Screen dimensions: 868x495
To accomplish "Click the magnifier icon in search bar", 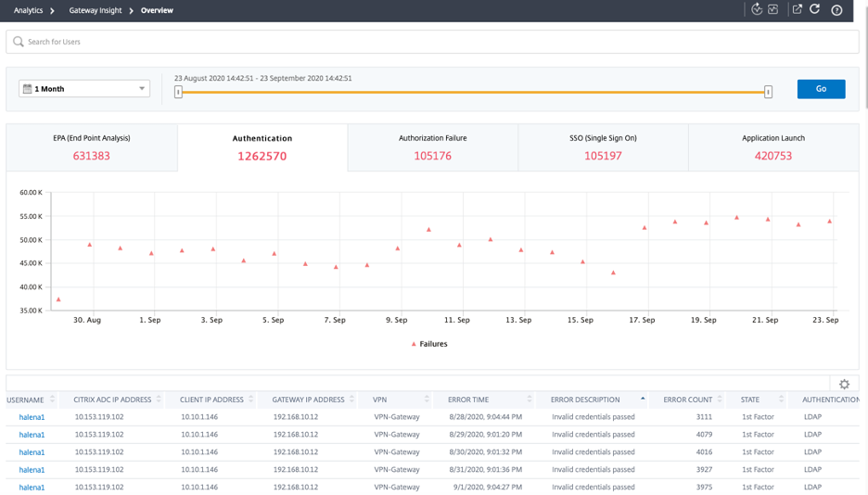I will (19, 42).
